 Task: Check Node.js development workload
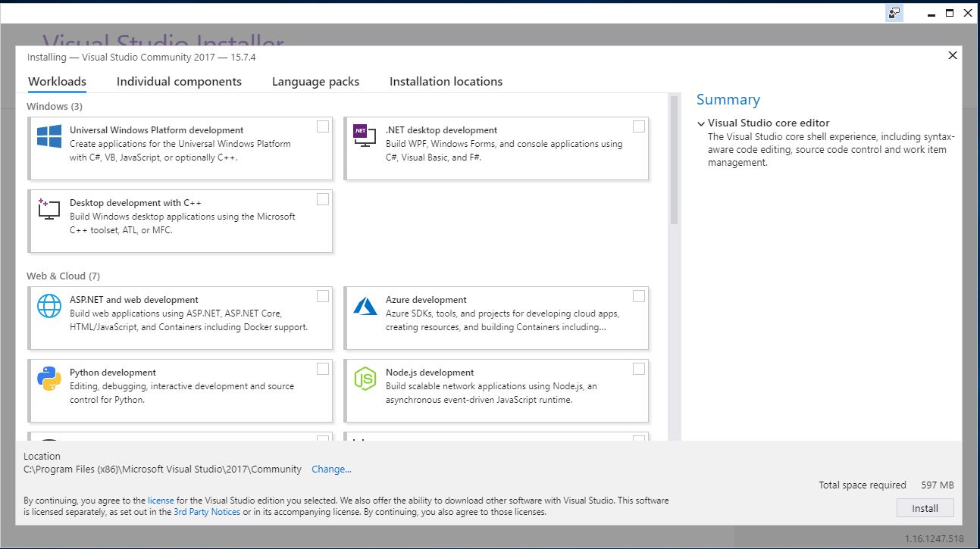(x=639, y=369)
